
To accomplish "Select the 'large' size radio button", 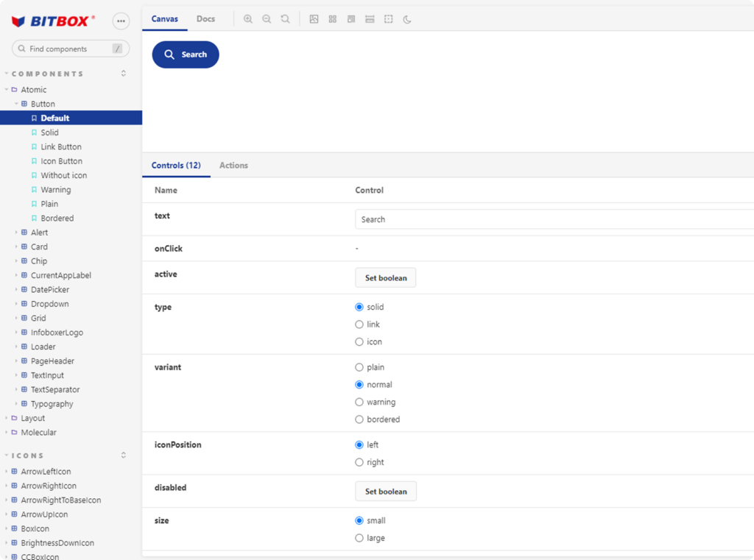I will [x=359, y=539].
